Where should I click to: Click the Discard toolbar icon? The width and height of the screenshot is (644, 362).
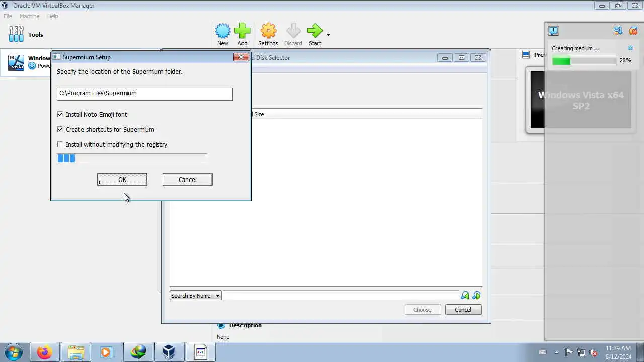[x=293, y=31]
